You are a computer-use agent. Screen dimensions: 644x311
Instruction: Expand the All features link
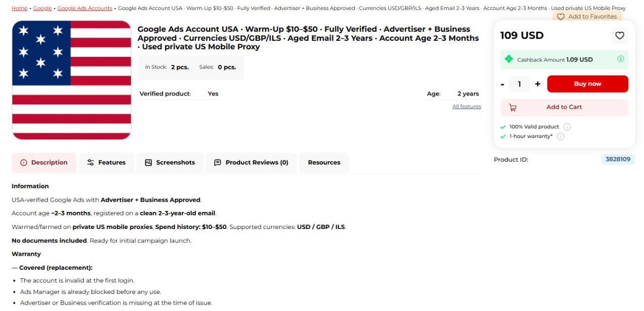coord(466,107)
